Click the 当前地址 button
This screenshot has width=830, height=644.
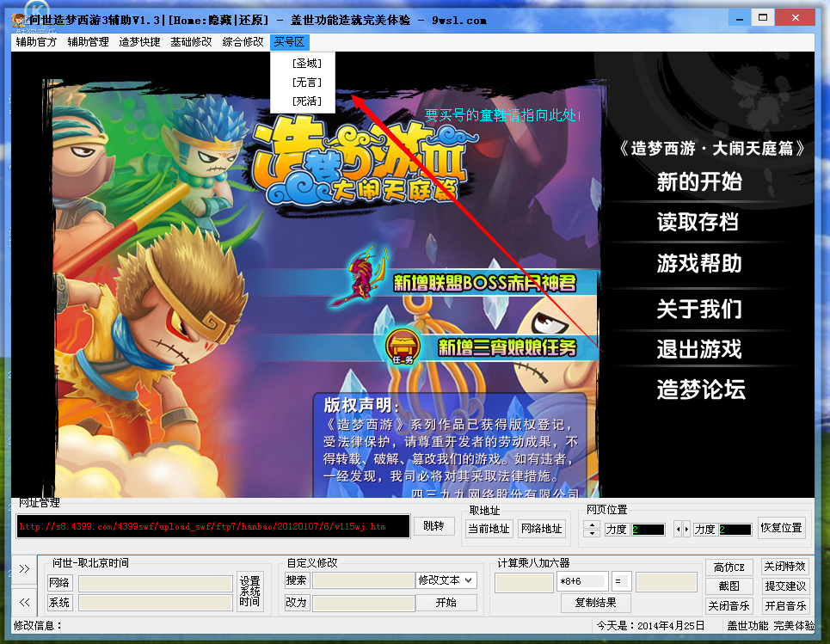489,529
